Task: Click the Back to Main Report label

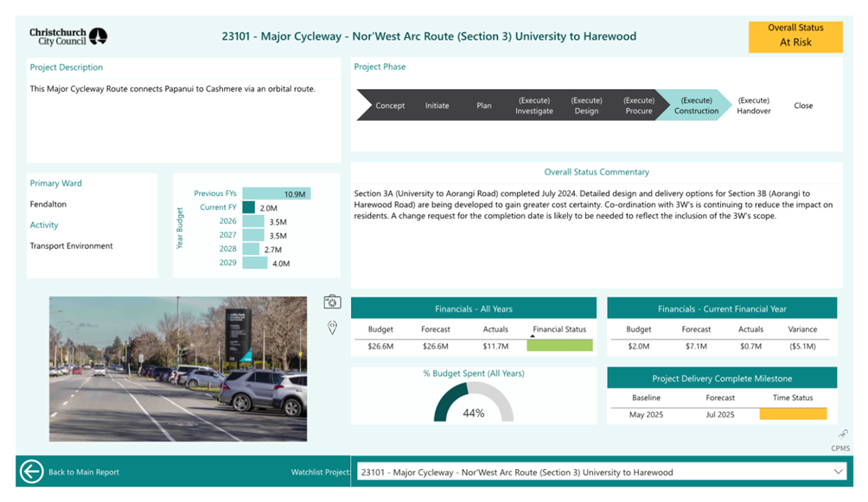Action: pos(84,472)
